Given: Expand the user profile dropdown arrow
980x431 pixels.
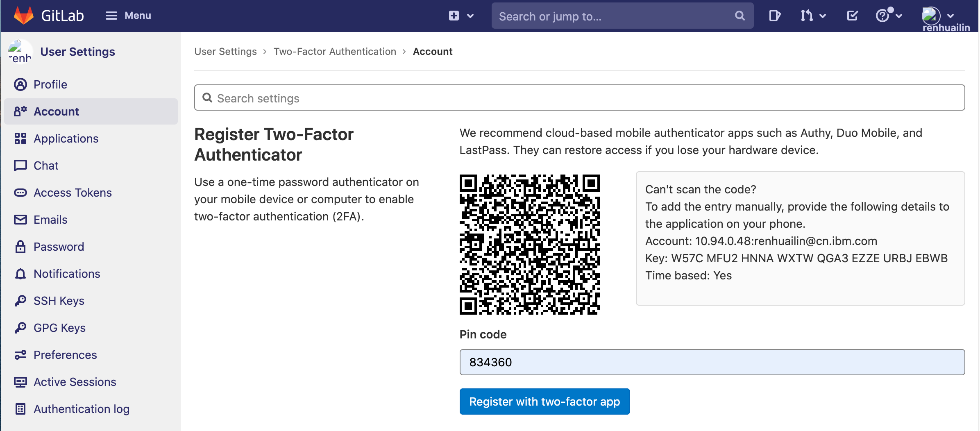Looking at the screenshot, I should click(951, 16).
